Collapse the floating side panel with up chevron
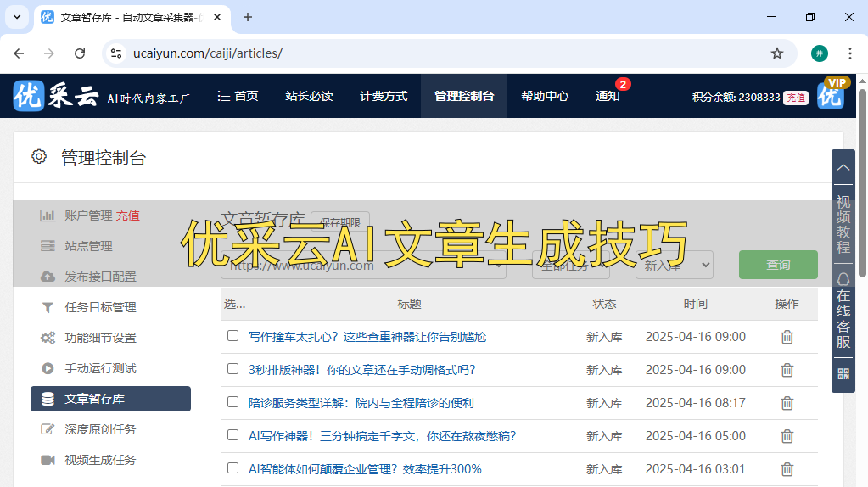The height and width of the screenshot is (487, 868). [843, 168]
